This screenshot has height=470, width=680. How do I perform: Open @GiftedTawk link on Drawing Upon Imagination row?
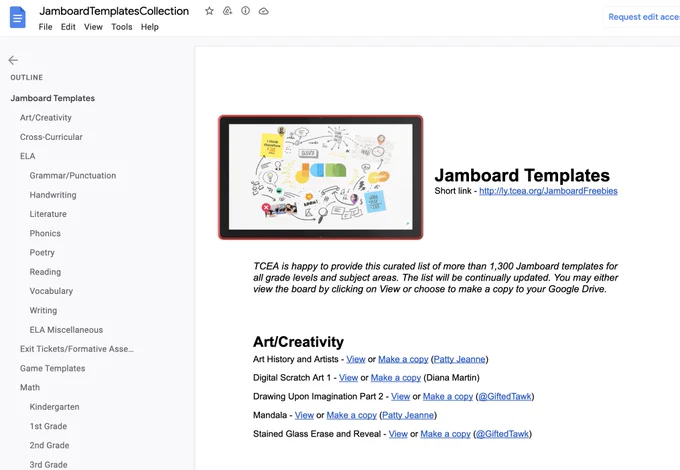(505, 396)
